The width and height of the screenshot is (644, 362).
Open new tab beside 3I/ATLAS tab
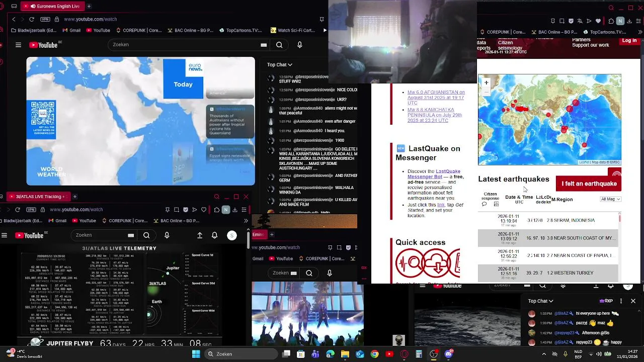74,197
